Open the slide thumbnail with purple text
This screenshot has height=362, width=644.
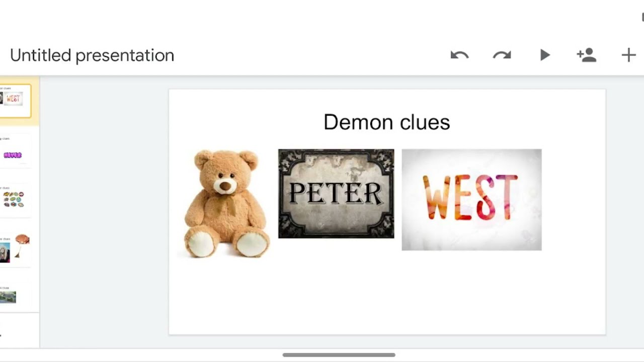[14, 152]
